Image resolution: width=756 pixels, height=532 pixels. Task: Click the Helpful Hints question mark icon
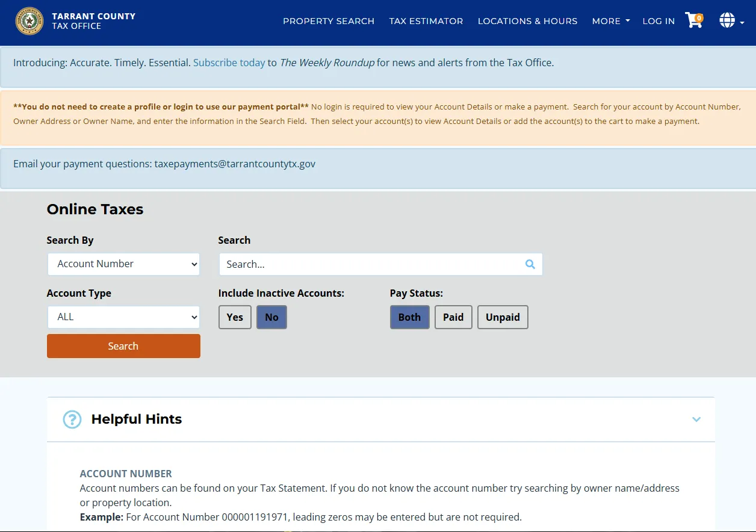click(x=72, y=419)
